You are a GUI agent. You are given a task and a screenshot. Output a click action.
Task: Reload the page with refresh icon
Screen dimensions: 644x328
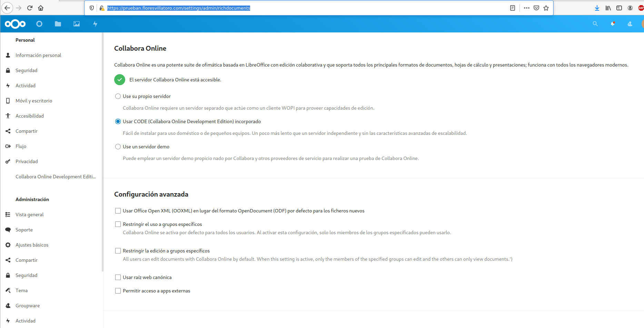(30, 8)
